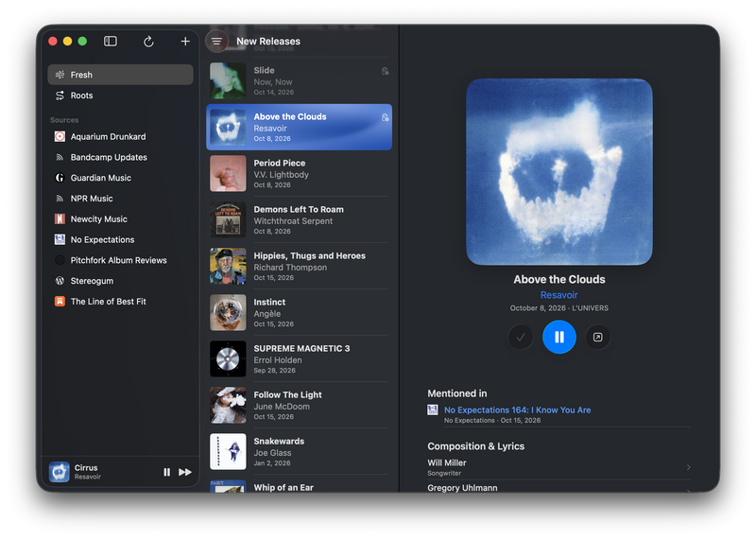Select Instinct by Angèle
The height and width of the screenshot is (540, 756).
[x=299, y=313]
